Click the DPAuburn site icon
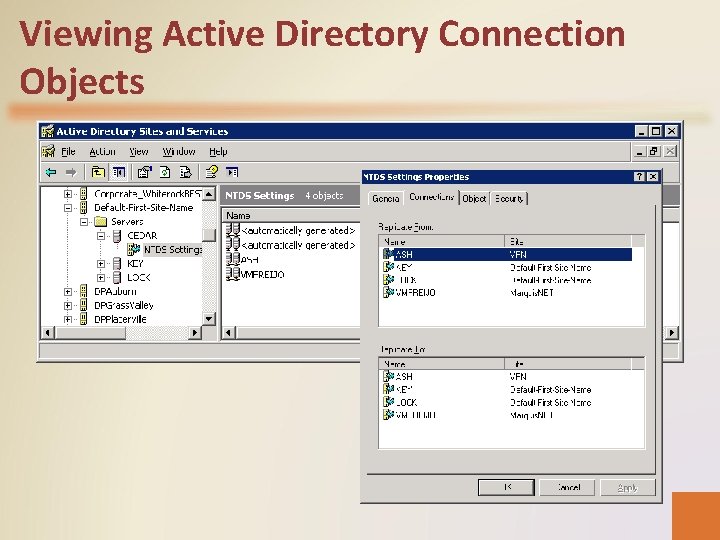The width and height of the screenshot is (720, 540). click(x=84, y=291)
